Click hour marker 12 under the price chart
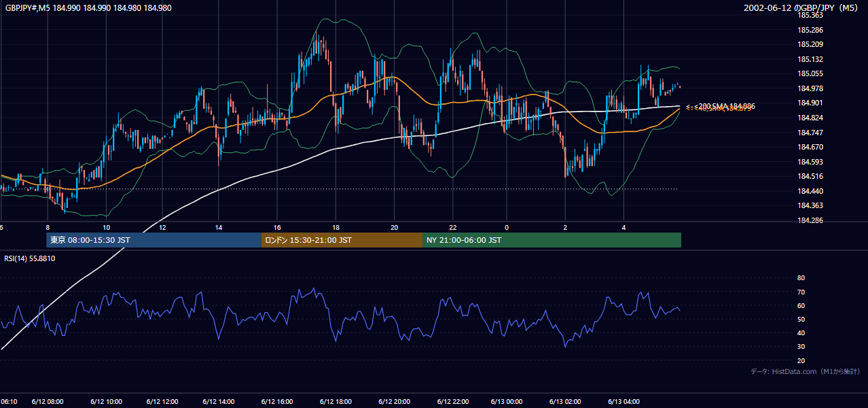 [164, 227]
